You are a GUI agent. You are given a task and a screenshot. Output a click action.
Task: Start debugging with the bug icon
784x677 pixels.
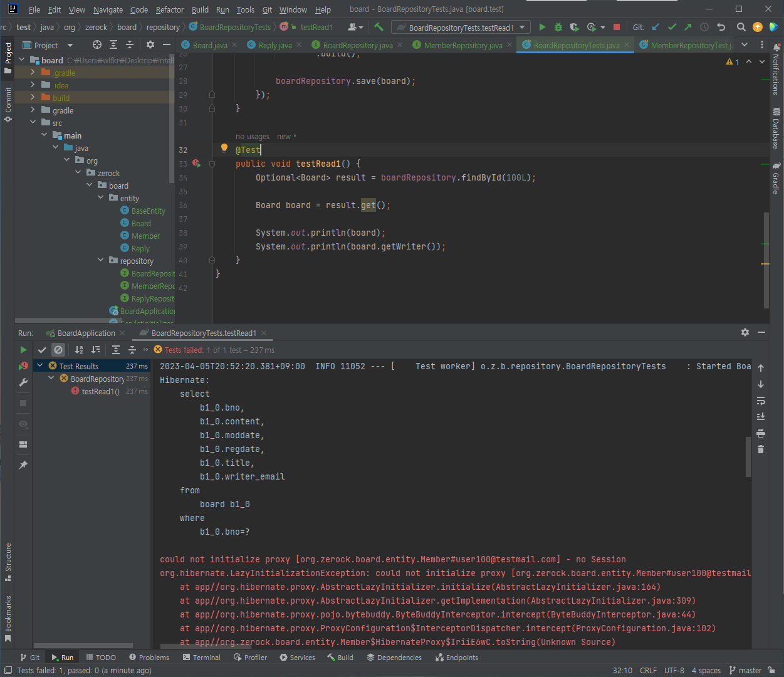click(x=558, y=27)
